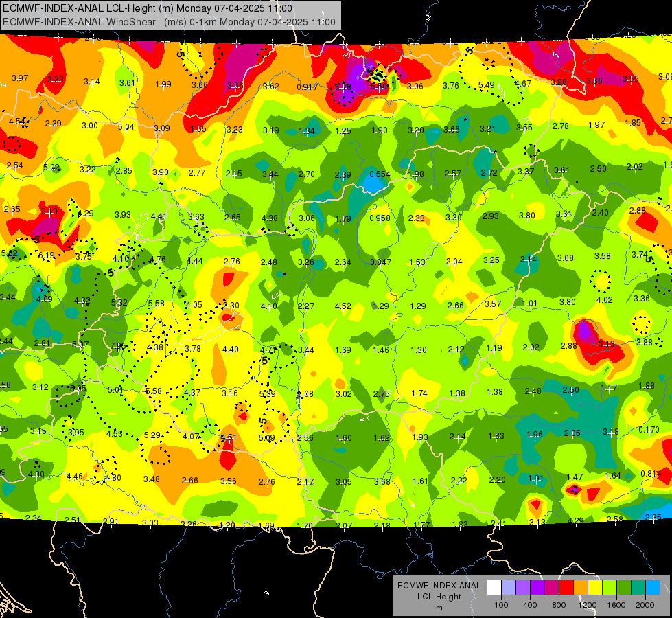Click the ECMWF-INDEX-ANAL legend title text

(x=439, y=586)
